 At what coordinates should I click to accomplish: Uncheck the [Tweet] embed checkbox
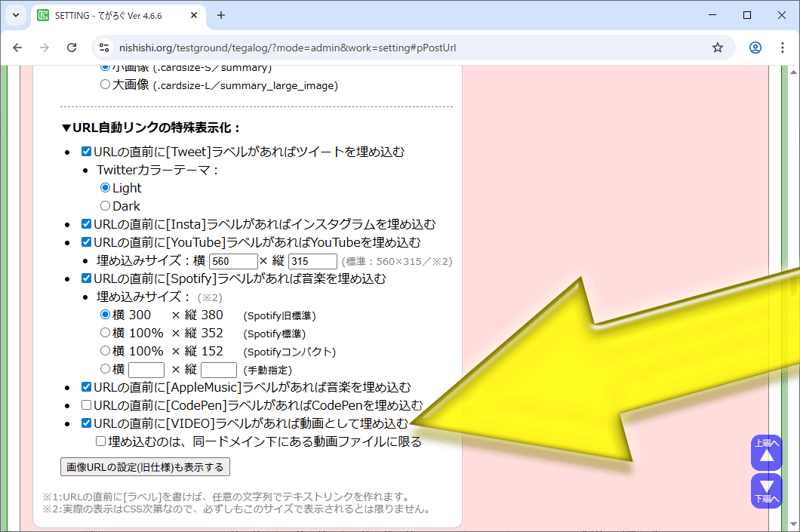coord(87,152)
